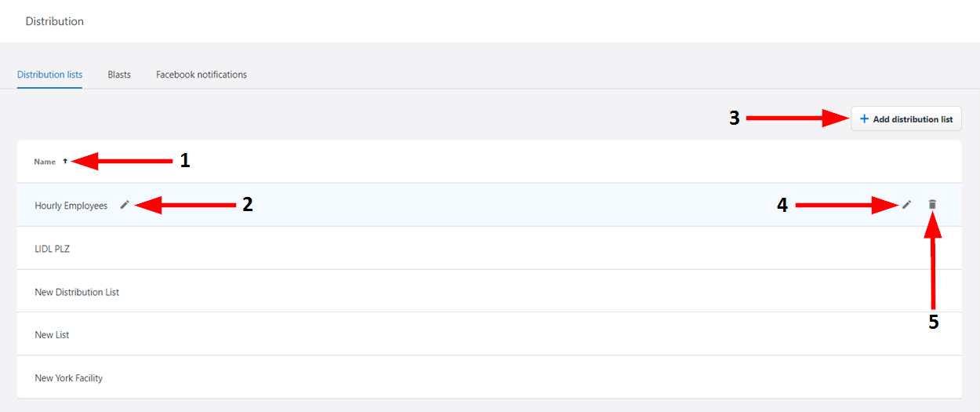The height and width of the screenshot is (412, 980).
Task: Switch to the Blasts tab
Action: click(x=119, y=75)
